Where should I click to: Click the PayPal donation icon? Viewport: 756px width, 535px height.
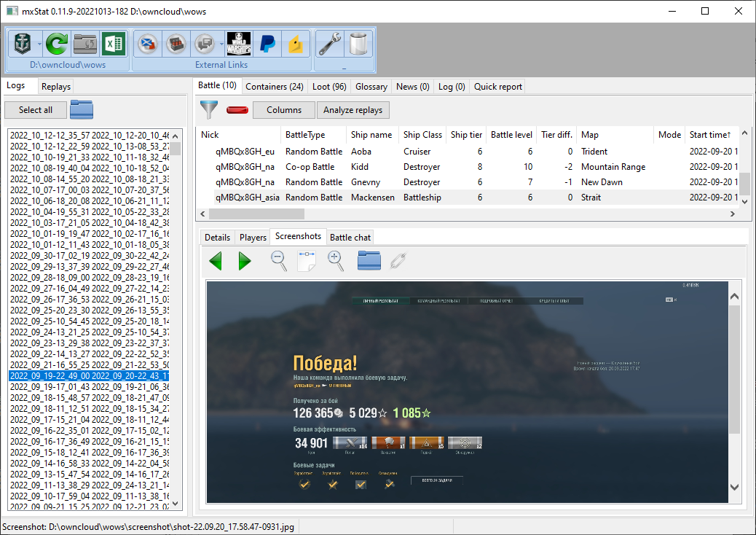(267, 44)
